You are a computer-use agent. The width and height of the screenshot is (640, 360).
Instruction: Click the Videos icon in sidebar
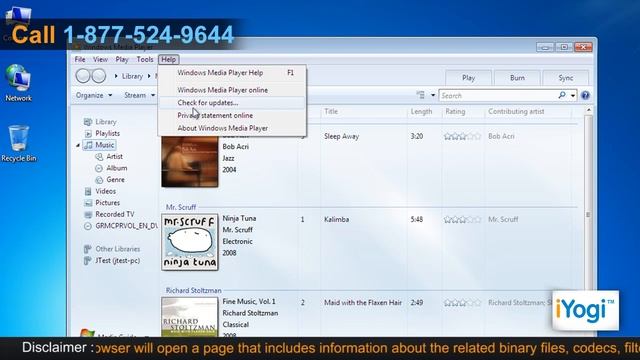click(x=88, y=191)
